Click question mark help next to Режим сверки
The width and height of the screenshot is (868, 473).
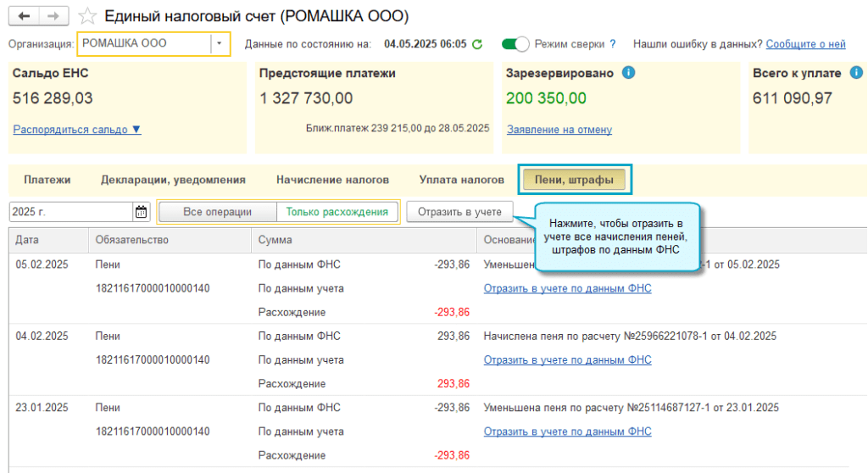coord(612,44)
